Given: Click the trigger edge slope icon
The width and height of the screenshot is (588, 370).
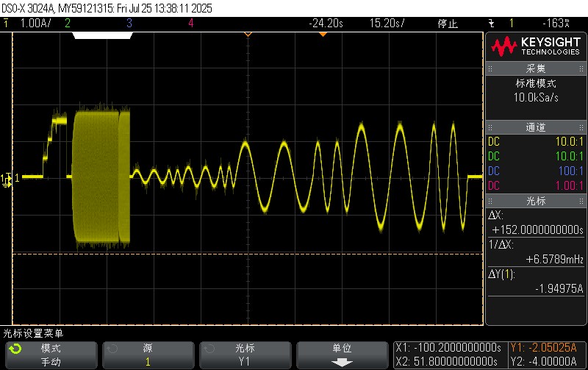Looking at the screenshot, I should pyautogui.click(x=491, y=24).
